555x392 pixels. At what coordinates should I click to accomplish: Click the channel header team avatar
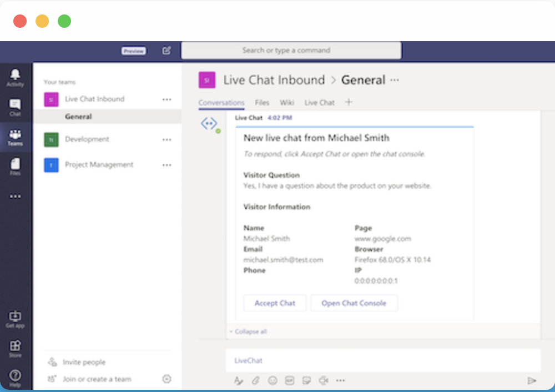pyautogui.click(x=207, y=80)
